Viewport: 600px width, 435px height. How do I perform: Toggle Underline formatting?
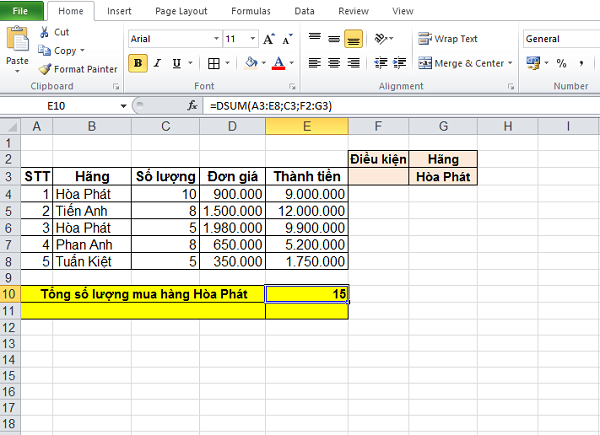[176, 63]
